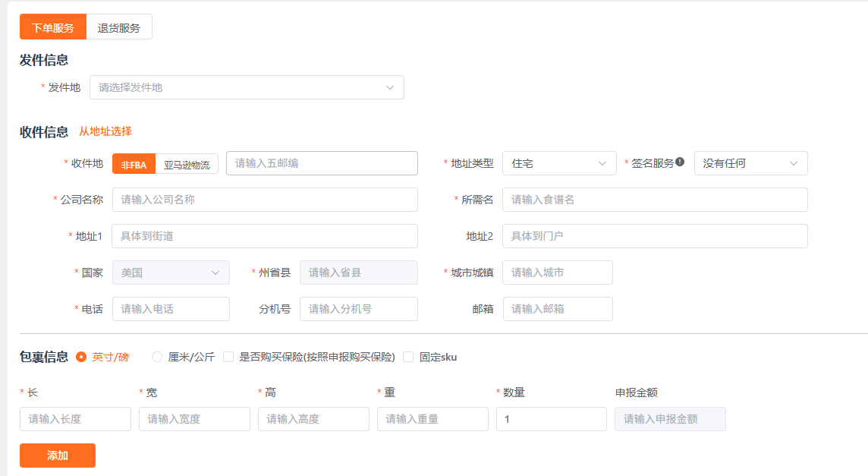Open the 发件地 dropdown

[247, 87]
